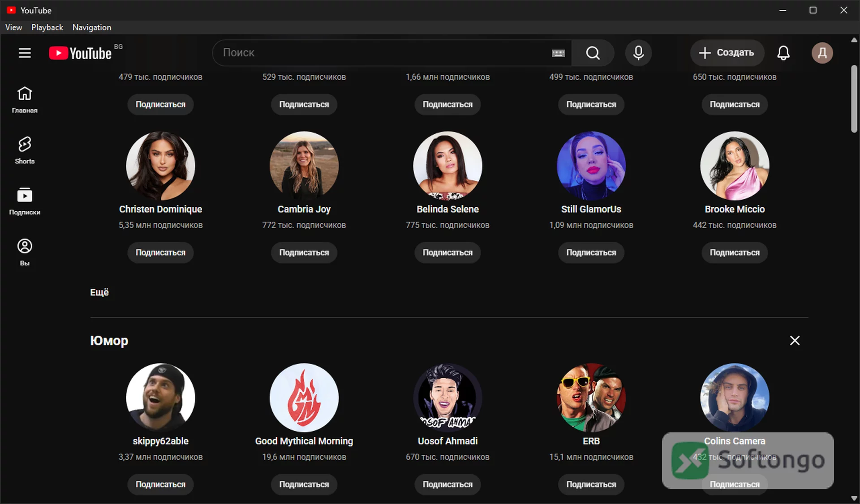Click the scrollbar down arrow
Viewport: 860px width, 504px height.
click(x=854, y=498)
